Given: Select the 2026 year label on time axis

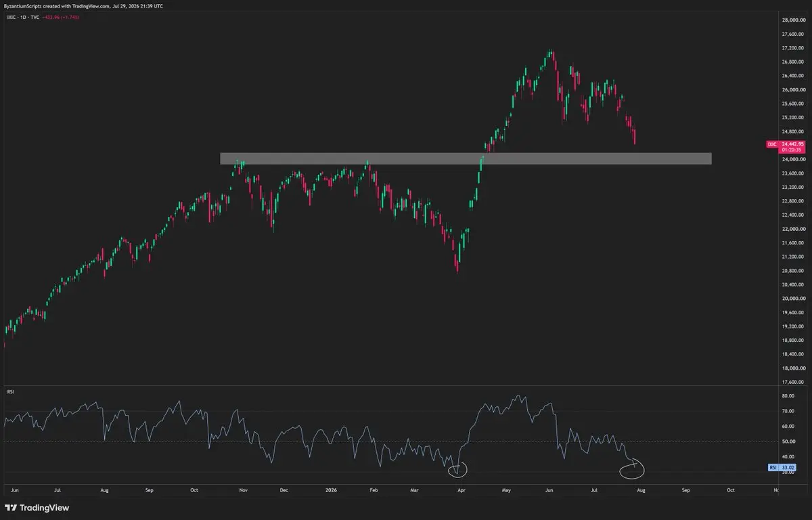Looking at the screenshot, I should click(331, 488).
